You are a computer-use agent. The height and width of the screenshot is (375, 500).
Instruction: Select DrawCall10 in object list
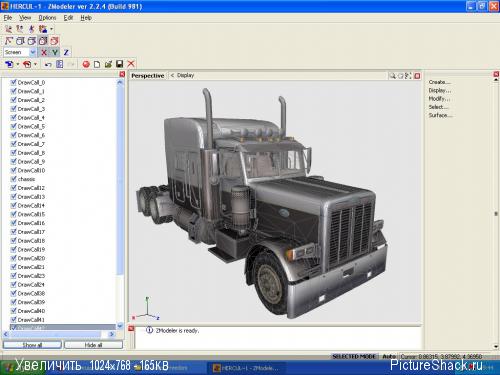pyautogui.click(x=31, y=170)
